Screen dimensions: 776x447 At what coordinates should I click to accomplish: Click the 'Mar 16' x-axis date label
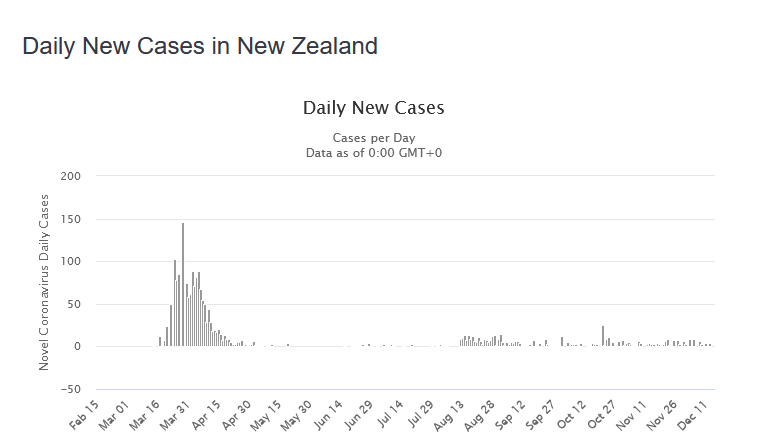[x=146, y=415]
